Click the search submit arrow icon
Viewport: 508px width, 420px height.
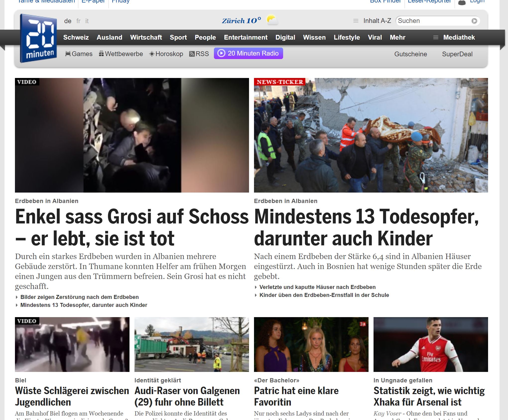tap(474, 21)
